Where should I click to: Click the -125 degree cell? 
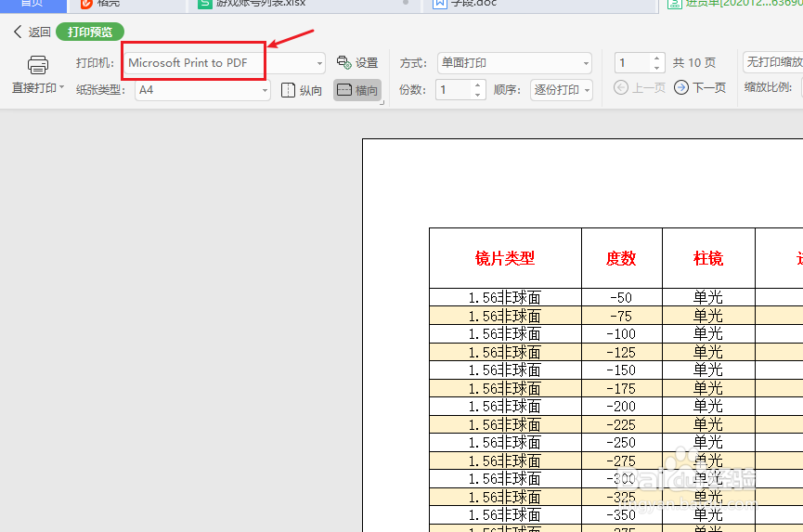[621, 352]
